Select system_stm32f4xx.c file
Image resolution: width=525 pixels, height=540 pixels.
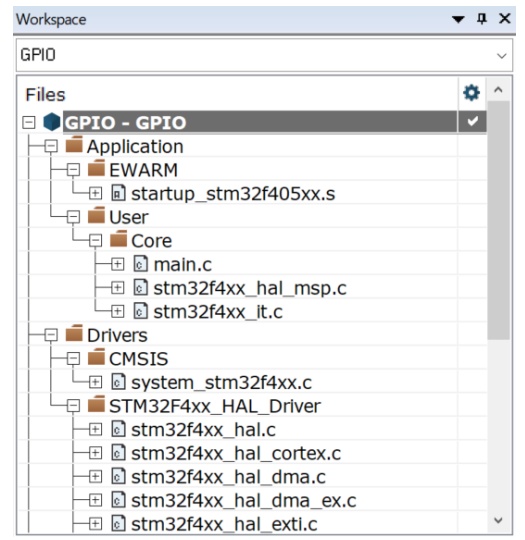pos(222,383)
